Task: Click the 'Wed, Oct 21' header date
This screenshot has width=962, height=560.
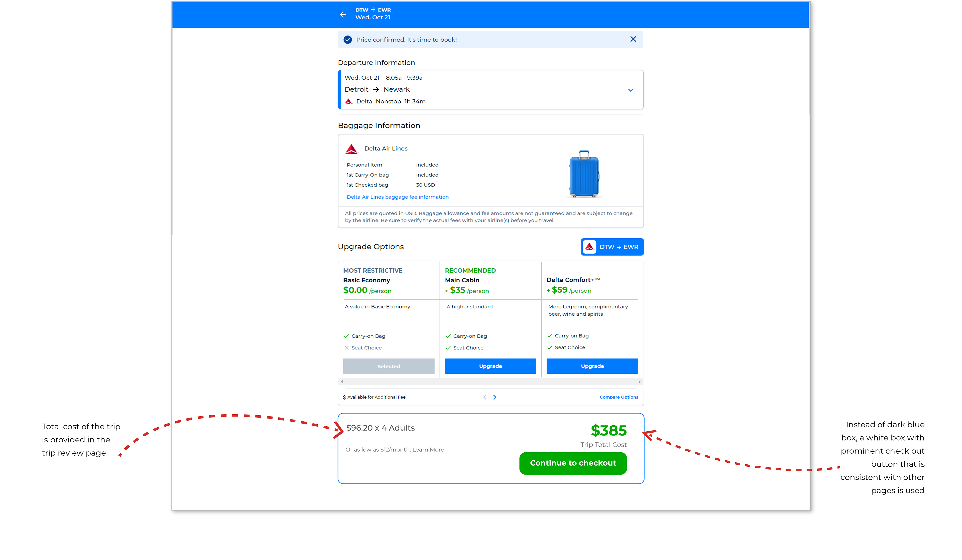Action: click(373, 18)
